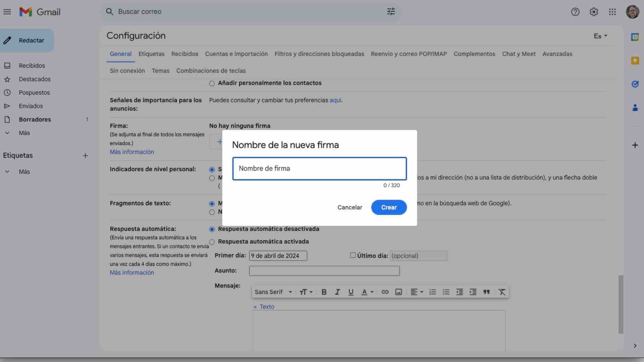The width and height of the screenshot is (644, 362).
Task: Click Primer día date field
Action: [x=278, y=256]
